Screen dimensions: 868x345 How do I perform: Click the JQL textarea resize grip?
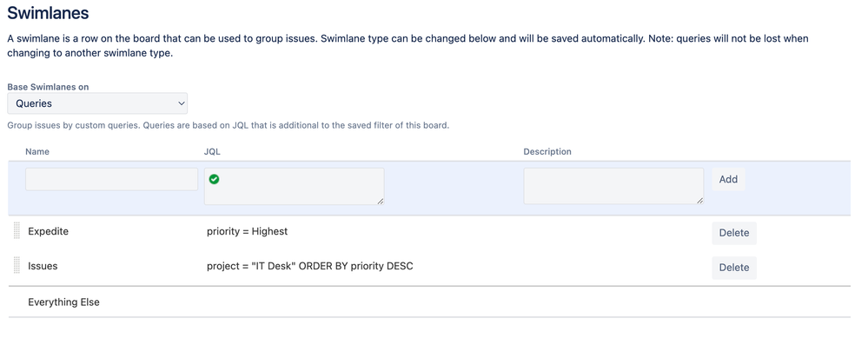pos(381,201)
